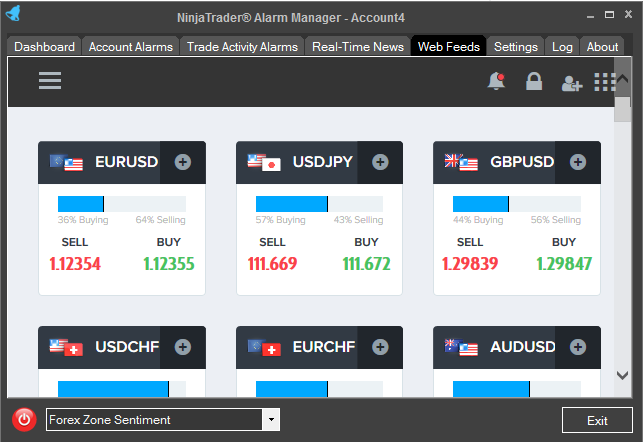Open the Account Alarms tab

coord(131,46)
